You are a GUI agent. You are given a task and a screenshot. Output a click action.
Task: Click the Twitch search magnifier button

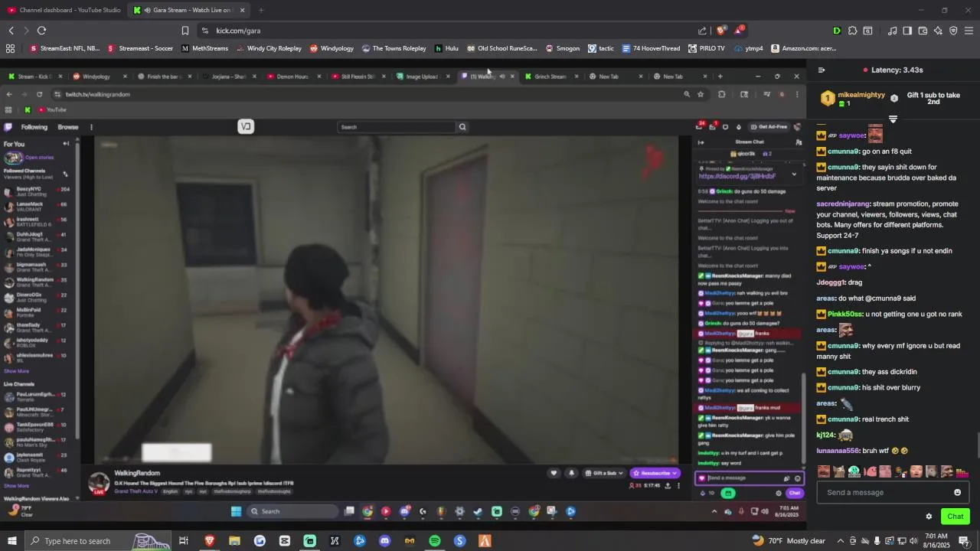click(462, 127)
